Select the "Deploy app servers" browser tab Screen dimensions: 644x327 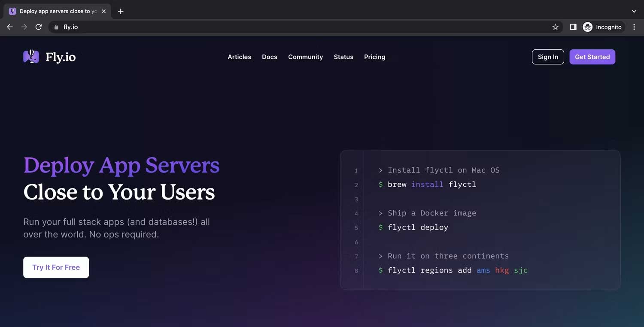[56, 11]
